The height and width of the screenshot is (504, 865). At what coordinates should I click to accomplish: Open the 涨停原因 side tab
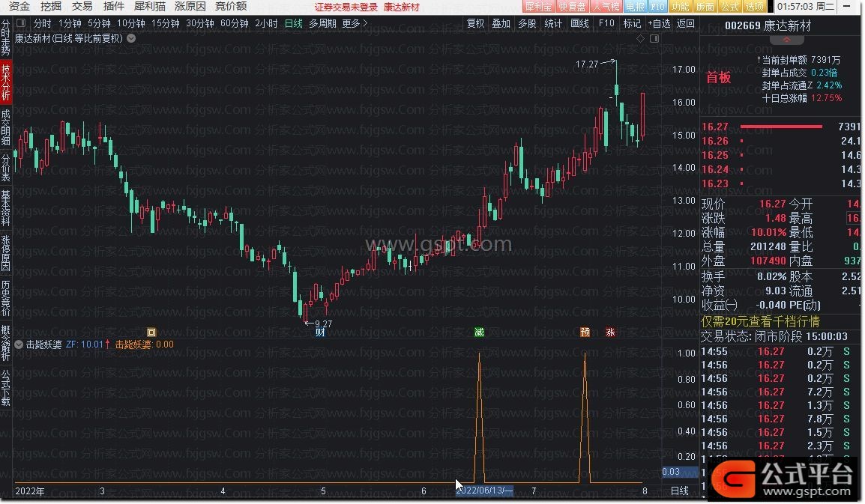click(x=5, y=253)
